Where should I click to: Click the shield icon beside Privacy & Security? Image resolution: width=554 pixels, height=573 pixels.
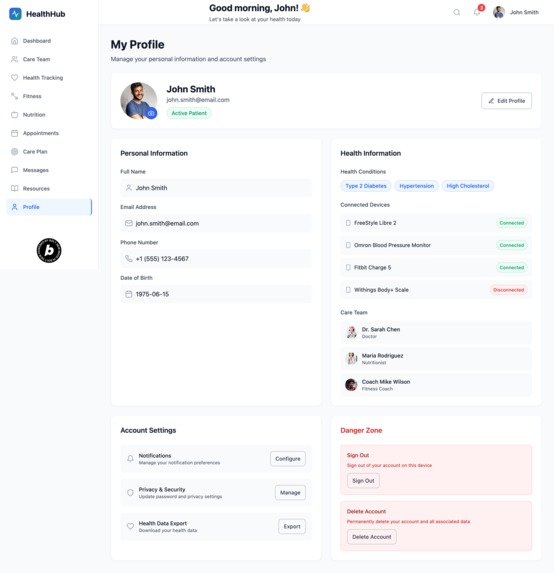tap(130, 493)
